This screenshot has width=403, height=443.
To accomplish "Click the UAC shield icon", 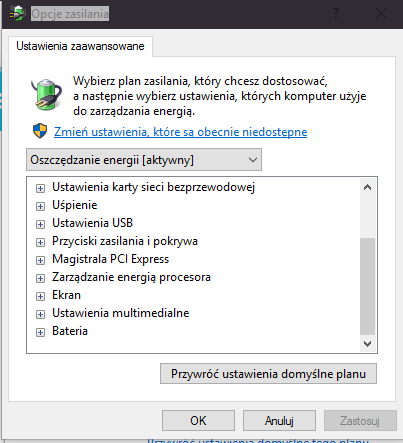I will click(x=40, y=131).
